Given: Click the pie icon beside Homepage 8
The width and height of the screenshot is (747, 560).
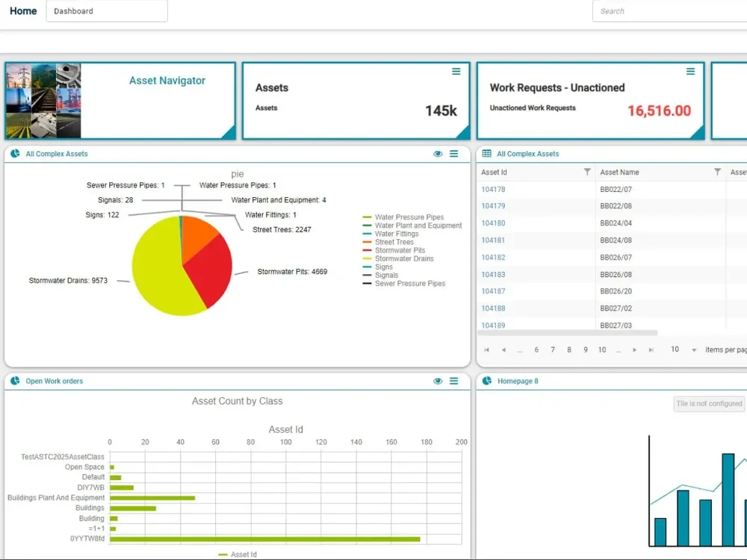Looking at the screenshot, I should (486, 381).
